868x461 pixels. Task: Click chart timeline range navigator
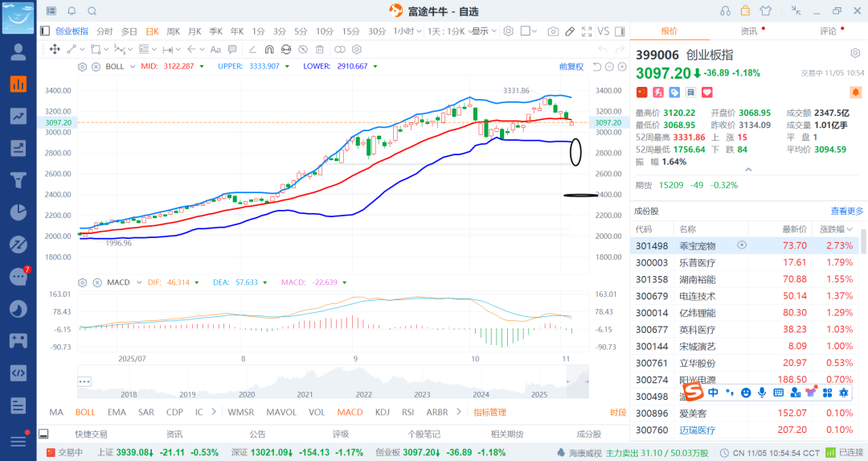click(334, 382)
